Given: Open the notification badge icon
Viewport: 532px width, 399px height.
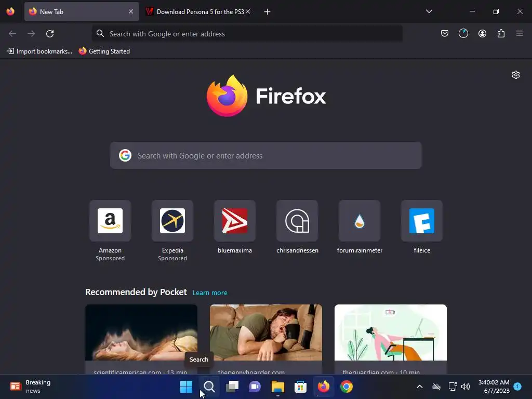Looking at the screenshot, I should [x=517, y=386].
